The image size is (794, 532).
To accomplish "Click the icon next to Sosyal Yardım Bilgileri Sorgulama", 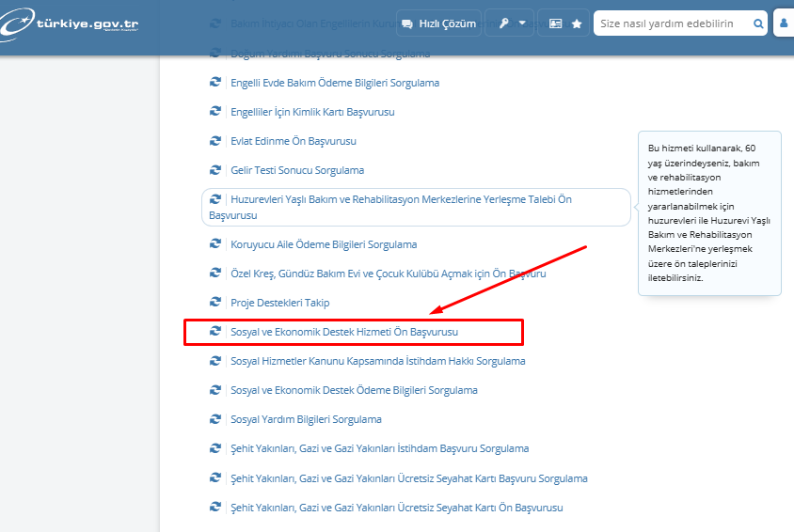I will pos(215,419).
